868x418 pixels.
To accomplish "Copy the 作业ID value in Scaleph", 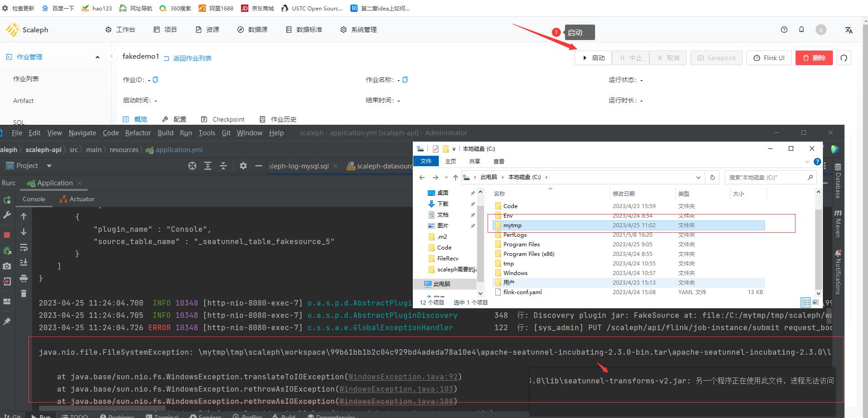I will click(x=155, y=79).
